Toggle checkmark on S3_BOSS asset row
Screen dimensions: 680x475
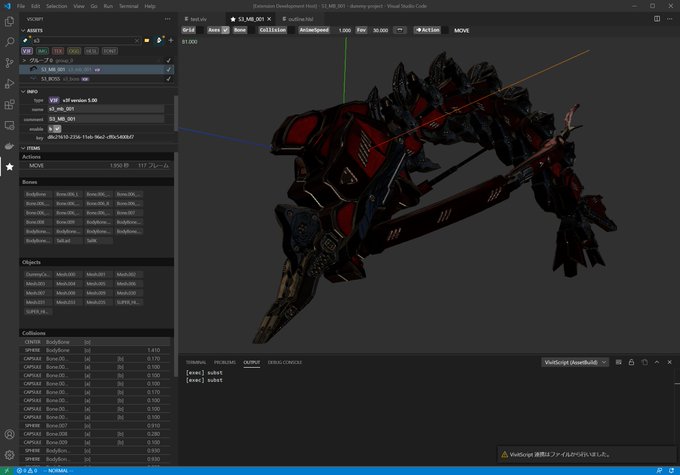(x=169, y=79)
